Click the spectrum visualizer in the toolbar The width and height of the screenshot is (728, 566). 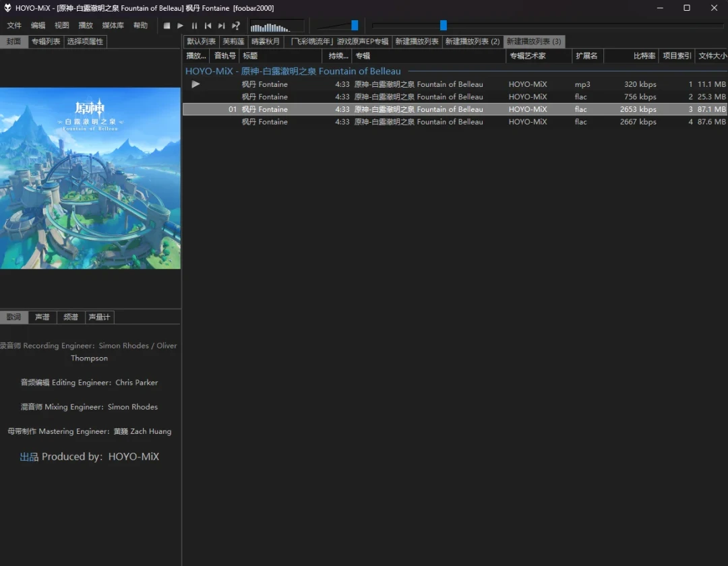(277, 26)
